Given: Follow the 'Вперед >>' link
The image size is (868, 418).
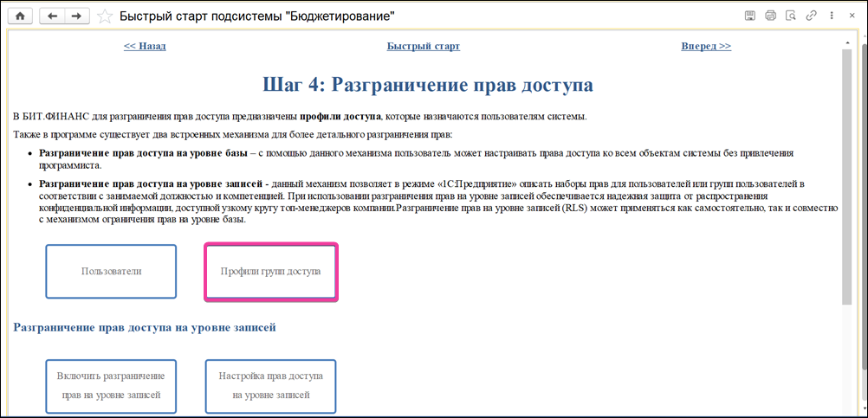Looking at the screenshot, I should [706, 47].
